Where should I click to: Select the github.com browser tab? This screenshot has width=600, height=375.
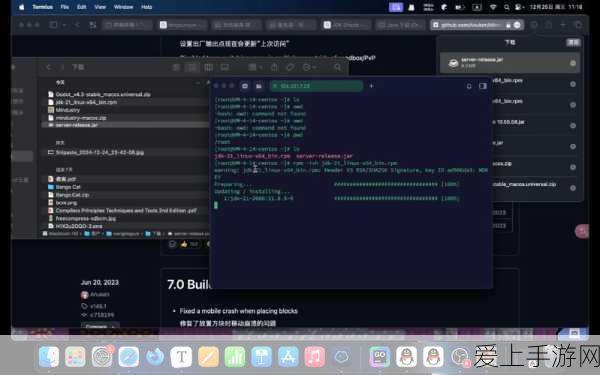pos(477,25)
